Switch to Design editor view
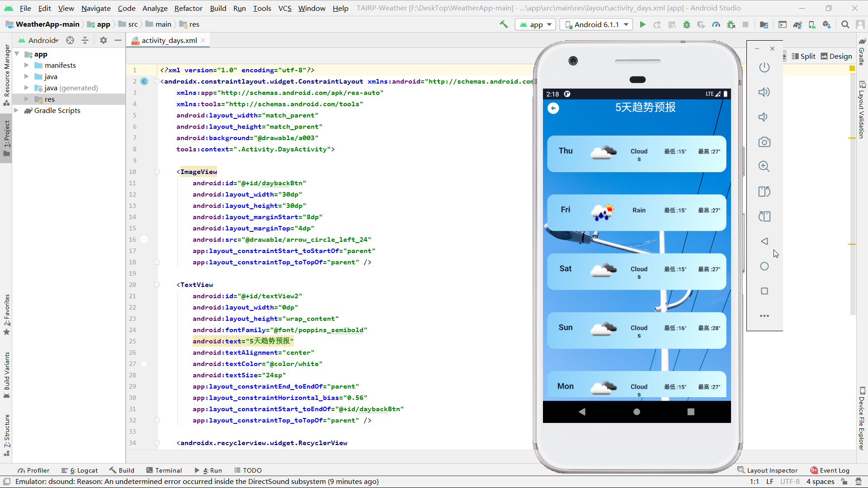Viewport: 868px width, 488px height. pos(836,56)
